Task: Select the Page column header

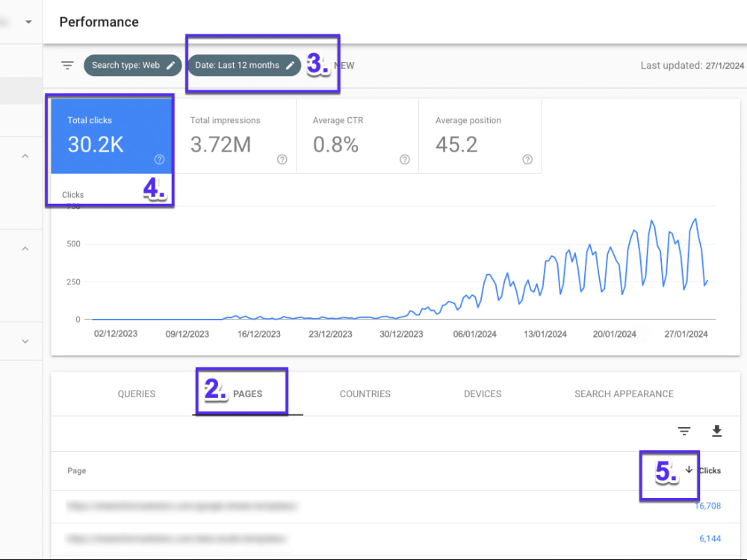Action: pos(77,470)
